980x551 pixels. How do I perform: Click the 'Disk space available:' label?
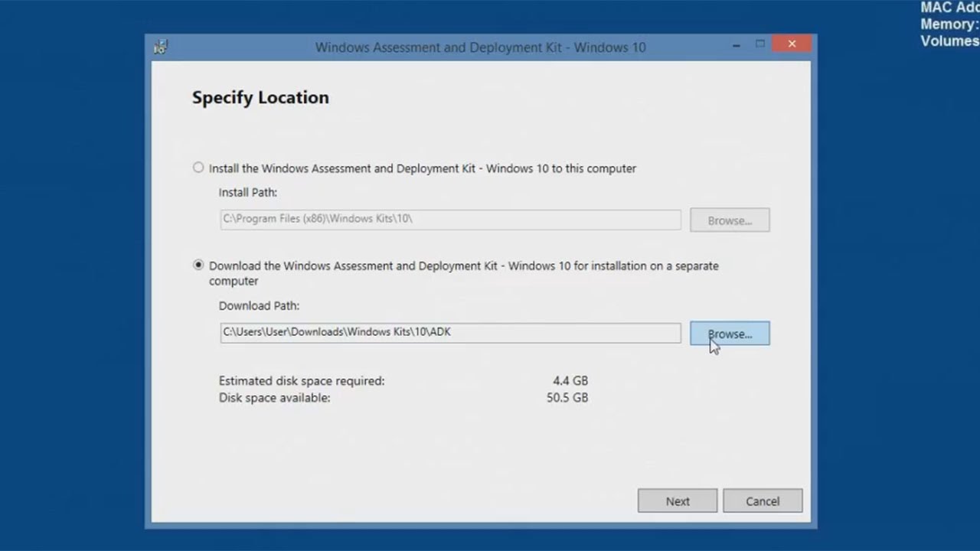pos(275,398)
